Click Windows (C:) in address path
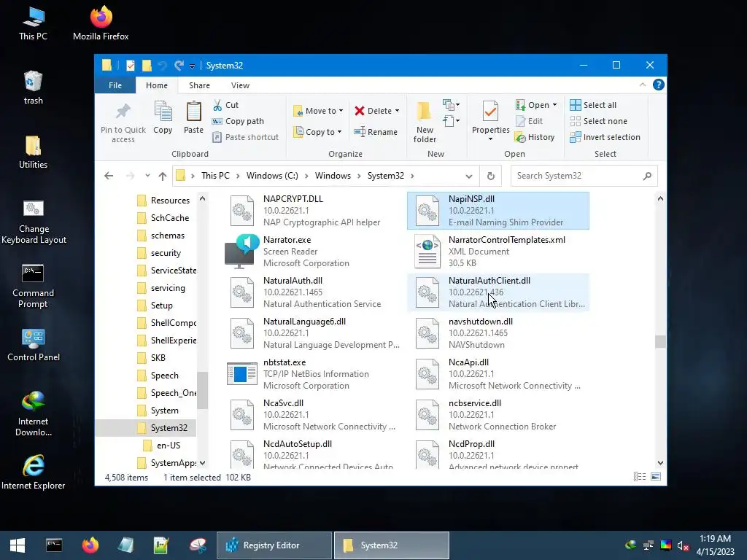 pyautogui.click(x=272, y=176)
